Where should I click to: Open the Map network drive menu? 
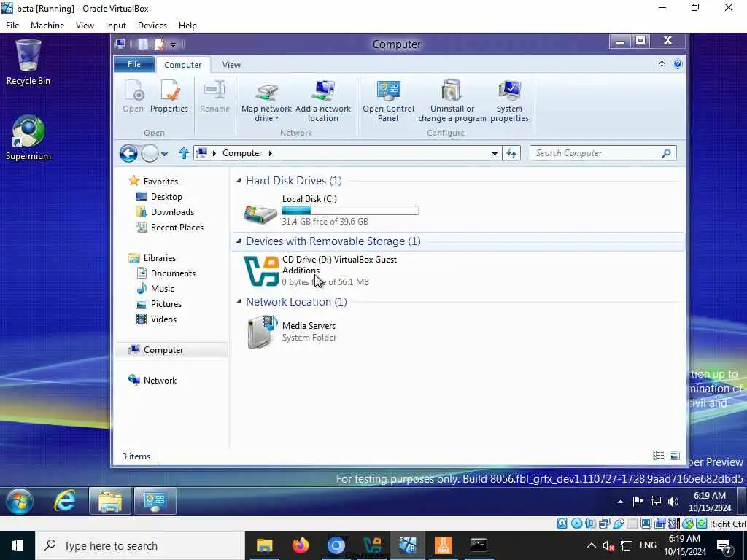click(266, 101)
